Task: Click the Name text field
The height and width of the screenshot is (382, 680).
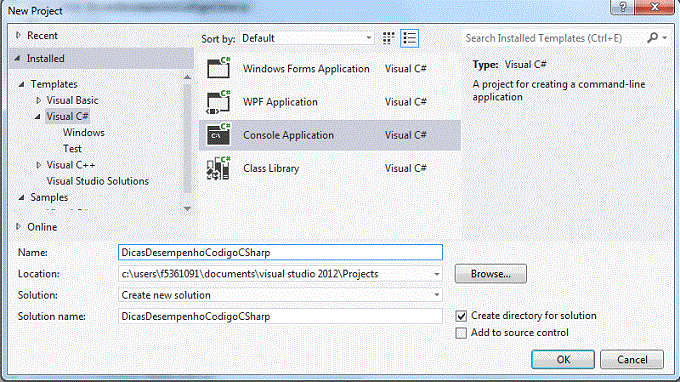Action: 280,252
